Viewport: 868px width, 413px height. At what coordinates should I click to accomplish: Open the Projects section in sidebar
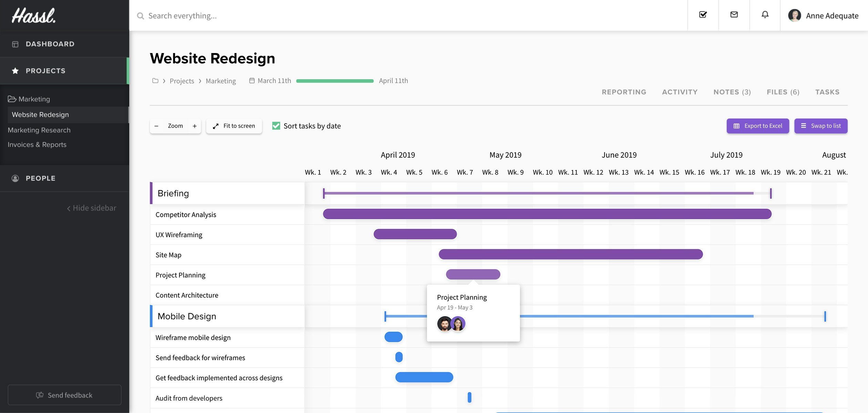click(x=45, y=71)
